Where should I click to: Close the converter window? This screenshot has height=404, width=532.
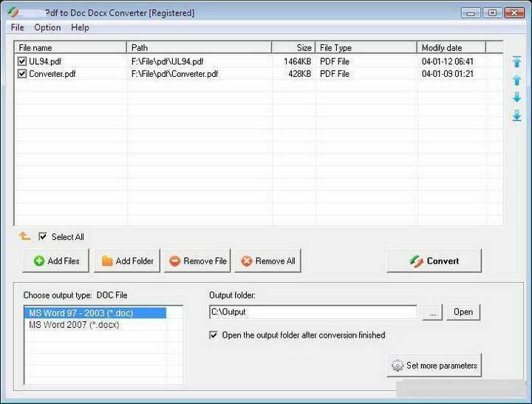pyautogui.click(x=514, y=13)
